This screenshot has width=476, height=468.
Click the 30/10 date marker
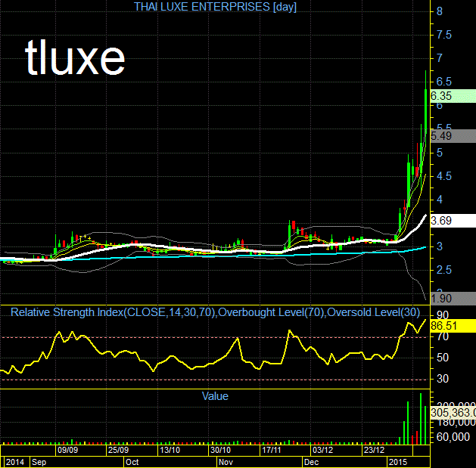point(220,450)
